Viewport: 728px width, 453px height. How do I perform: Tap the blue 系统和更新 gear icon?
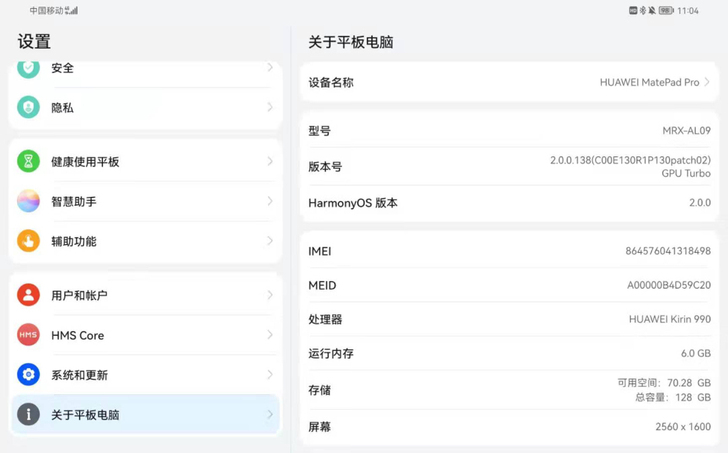click(x=28, y=375)
